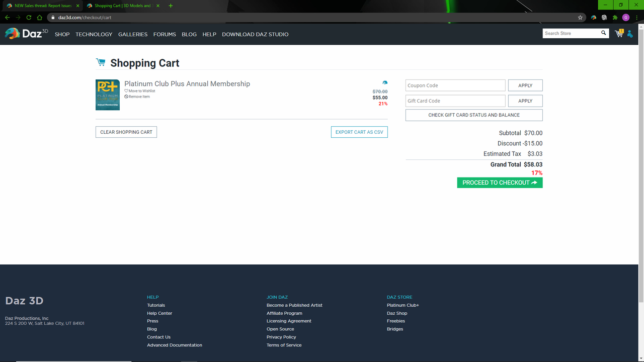Open the shopping cart icon in header
Screen dimensions: 644x362
click(x=619, y=33)
